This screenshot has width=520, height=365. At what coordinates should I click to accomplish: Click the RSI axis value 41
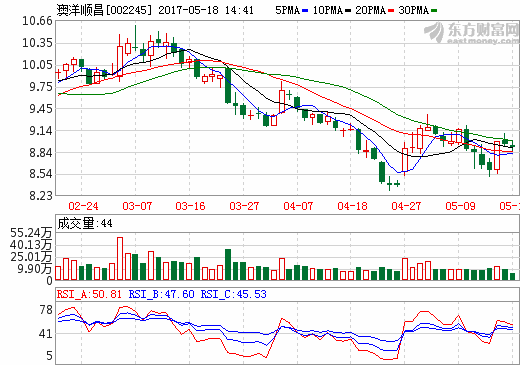coord(46,334)
